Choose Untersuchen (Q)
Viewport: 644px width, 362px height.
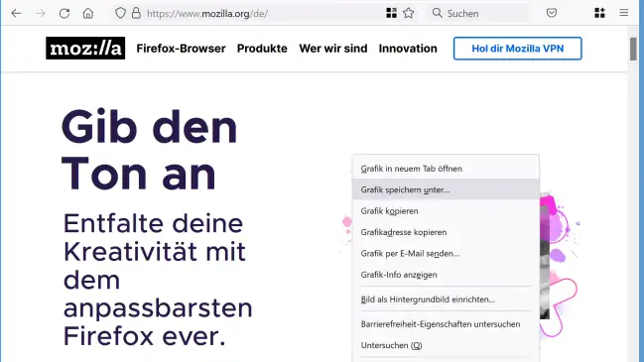446,345
